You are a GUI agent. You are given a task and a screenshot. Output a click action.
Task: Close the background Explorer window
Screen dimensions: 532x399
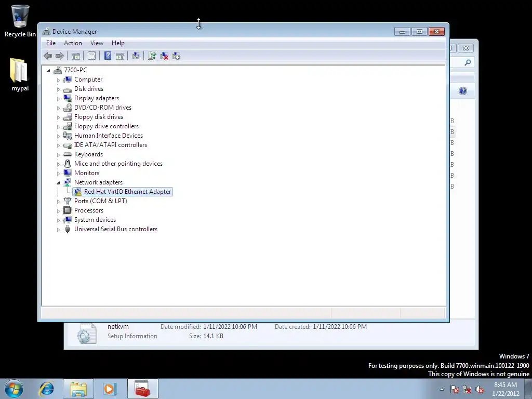(x=465, y=48)
